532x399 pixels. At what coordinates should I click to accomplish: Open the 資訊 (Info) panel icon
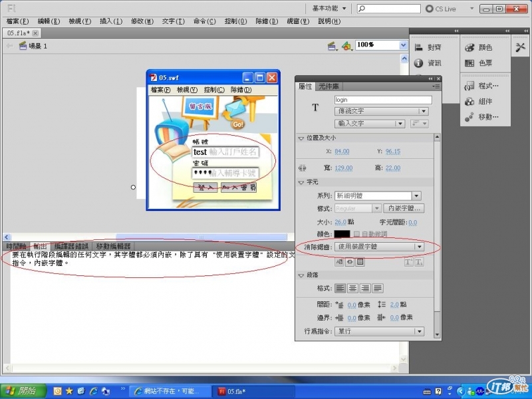(419, 63)
